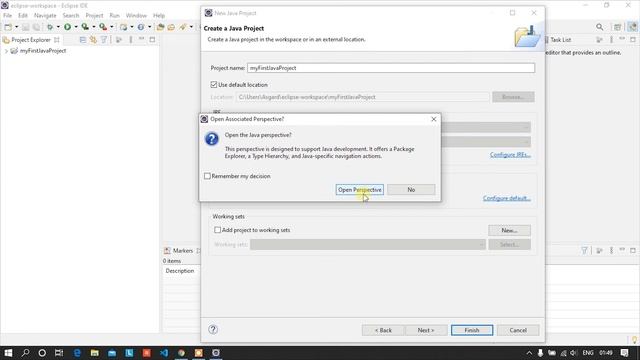Select myFirstJavaProject in Project Explorer
This screenshot has height=360, width=640.
coord(43,51)
